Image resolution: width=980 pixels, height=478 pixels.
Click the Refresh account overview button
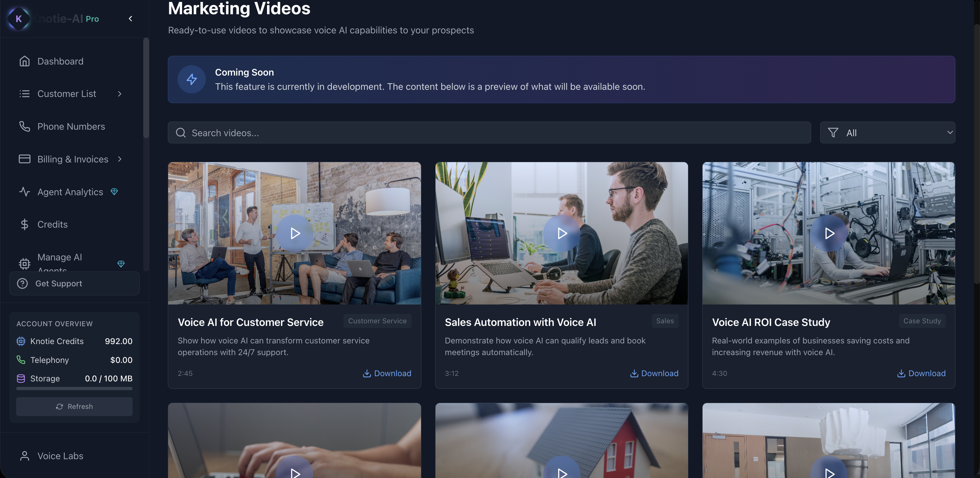click(x=74, y=406)
